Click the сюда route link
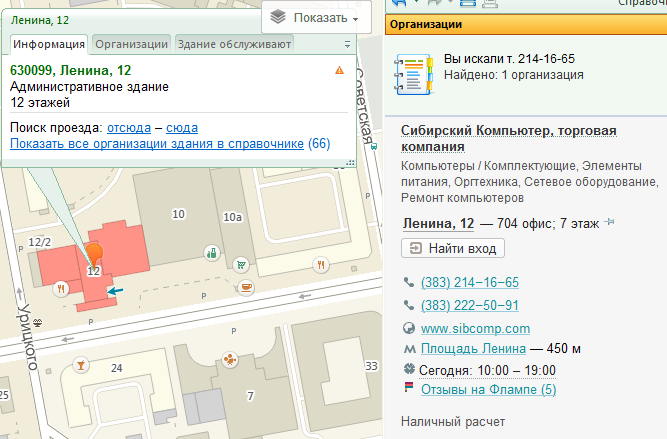Screen dimensions: 667x439 pos(182,128)
